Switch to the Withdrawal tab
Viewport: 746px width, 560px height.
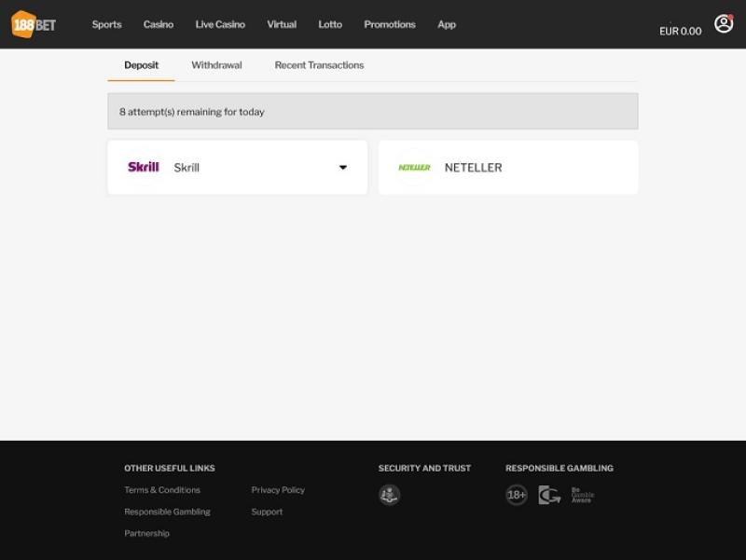[x=216, y=65]
